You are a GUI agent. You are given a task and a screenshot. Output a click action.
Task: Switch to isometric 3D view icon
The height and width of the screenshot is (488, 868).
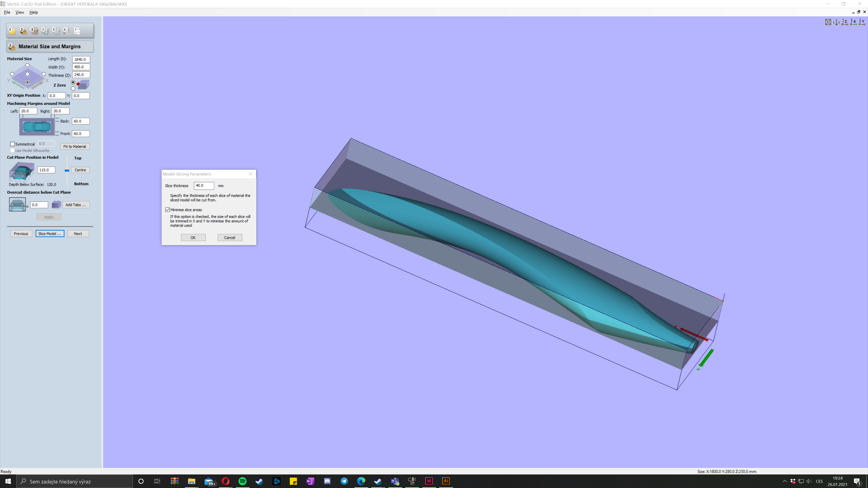click(836, 22)
